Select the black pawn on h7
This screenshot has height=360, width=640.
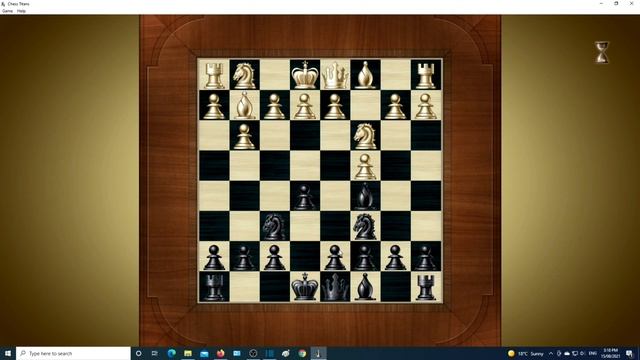pyautogui.click(x=214, y=257)
